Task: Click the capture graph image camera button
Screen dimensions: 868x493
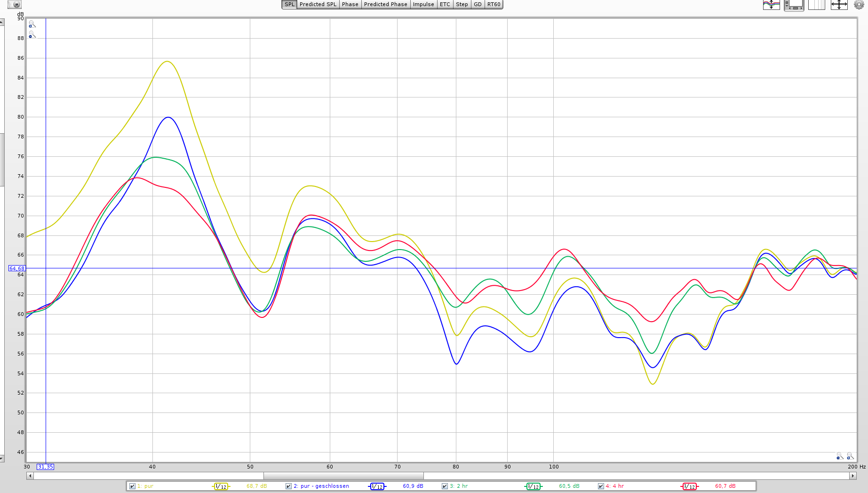Action: click(15, 5)
